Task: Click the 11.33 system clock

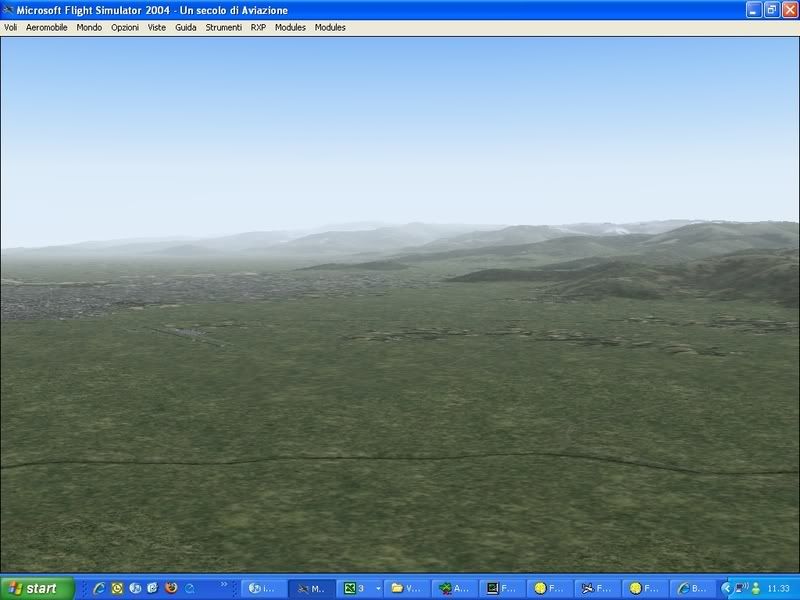Action: tap(778, 588)
